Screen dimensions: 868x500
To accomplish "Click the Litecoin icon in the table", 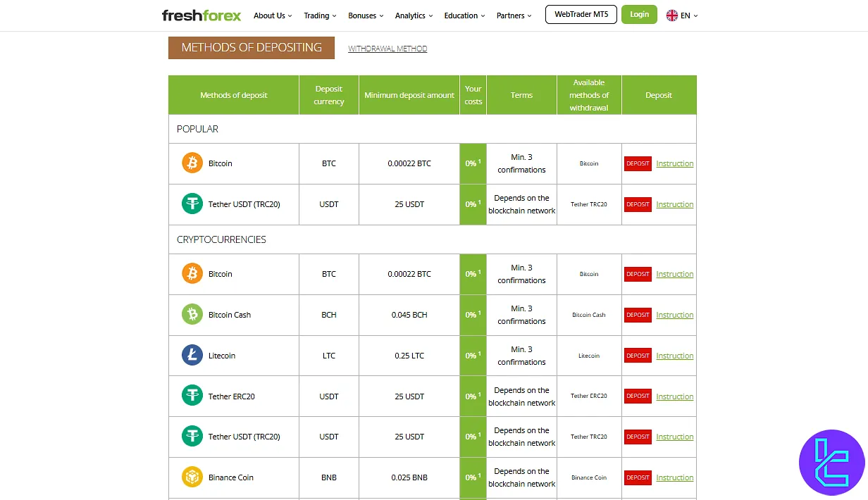I will (192, 356).
